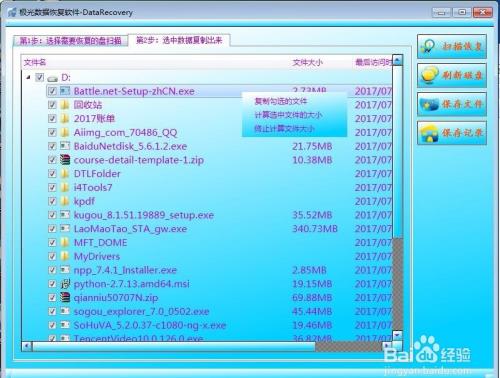The height and width of the screenshot is (378, 500).
Task: Click the LaoMaoTao_STA_gw.exe file icon
Action: [65, 228]
